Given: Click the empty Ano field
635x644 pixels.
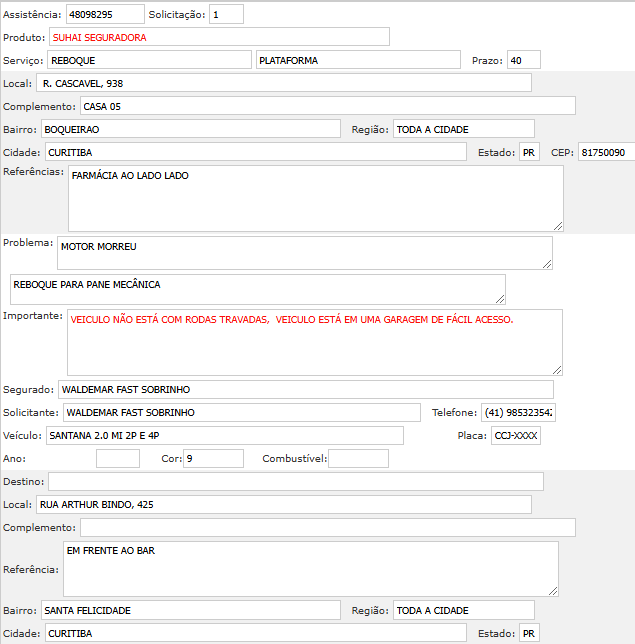Looking at the screenshot, I should point(118,458).
